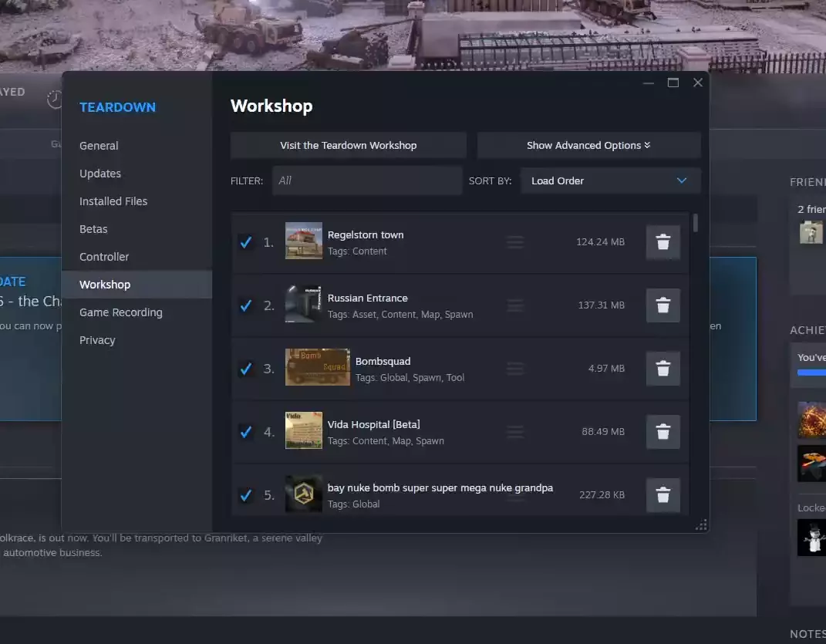
Task: Click the Bombsquad title text
Action: pos(383,361)
